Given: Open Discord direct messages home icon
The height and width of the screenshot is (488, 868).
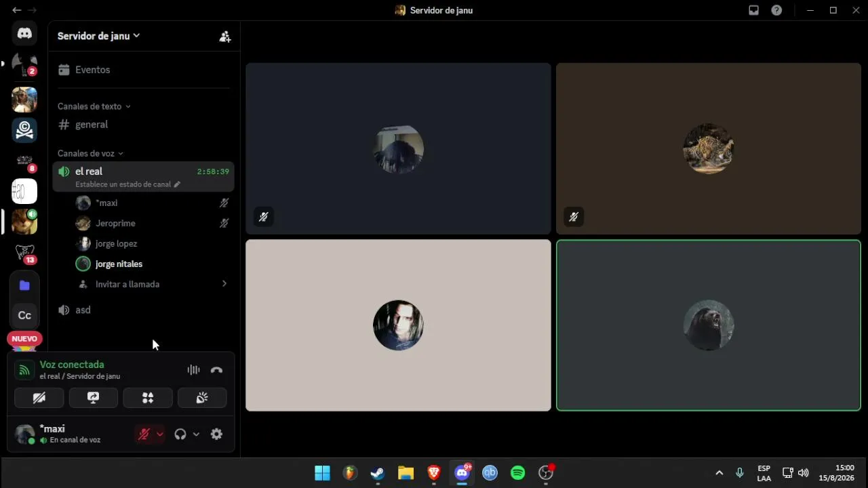Looking at the screenshot, I should (24, 33).
